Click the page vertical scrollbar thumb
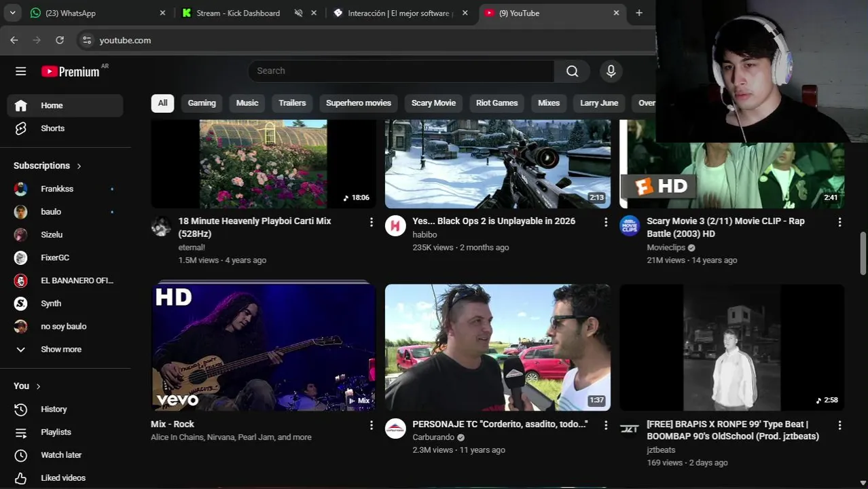The width and height of the screenshot is (868, 489). click(x=863, y=253)
